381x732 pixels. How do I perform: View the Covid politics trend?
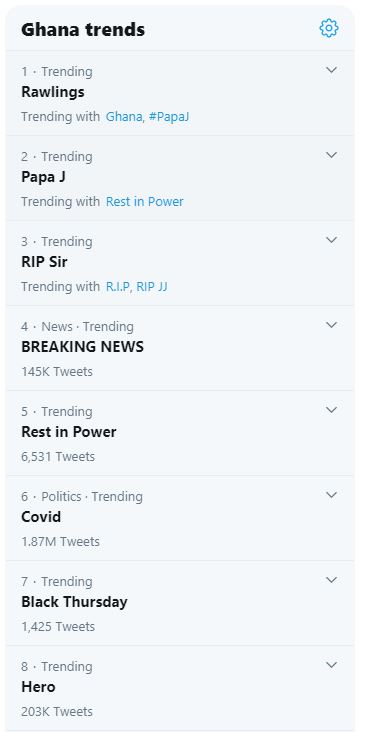click(41, 517)
